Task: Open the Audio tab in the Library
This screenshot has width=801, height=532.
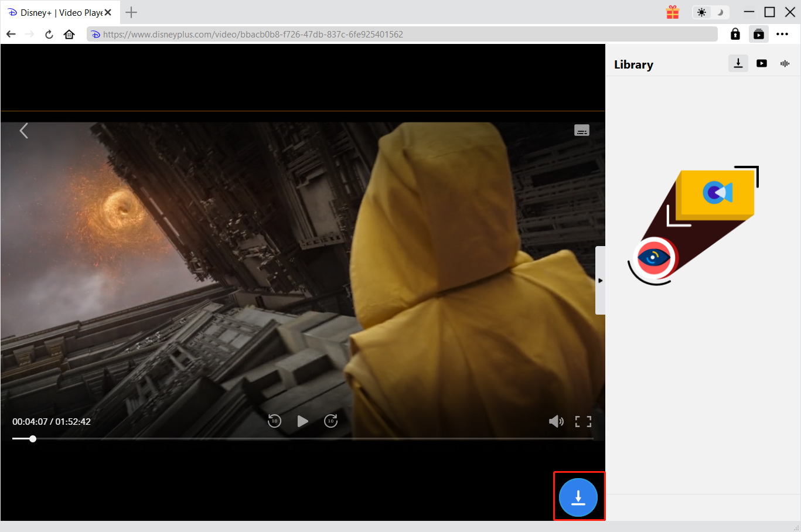Action: coord(785,63)
